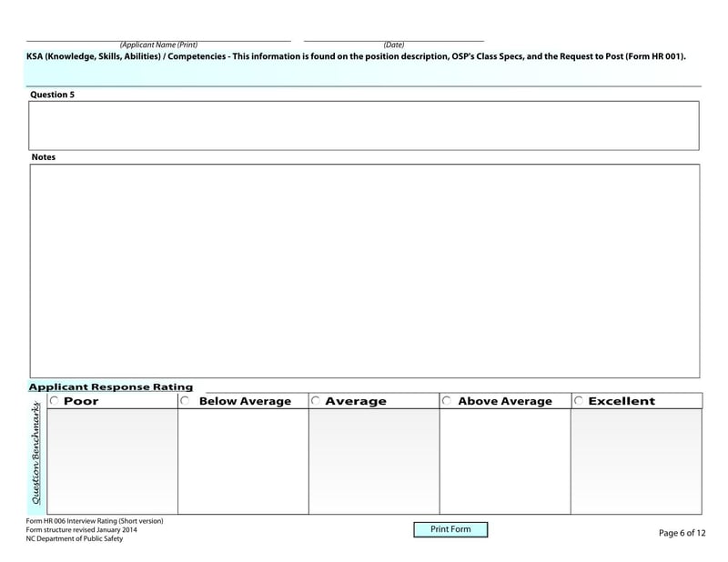The width and height of the screenshot is (728, 562).
Task: Select the Below Average rating option
Action: [x=185, y=400]
